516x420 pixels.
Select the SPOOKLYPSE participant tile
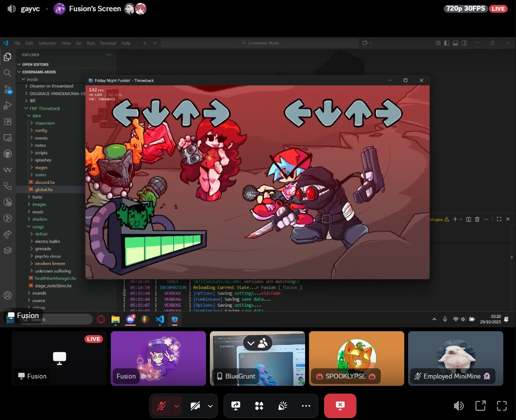click(356, 359)
